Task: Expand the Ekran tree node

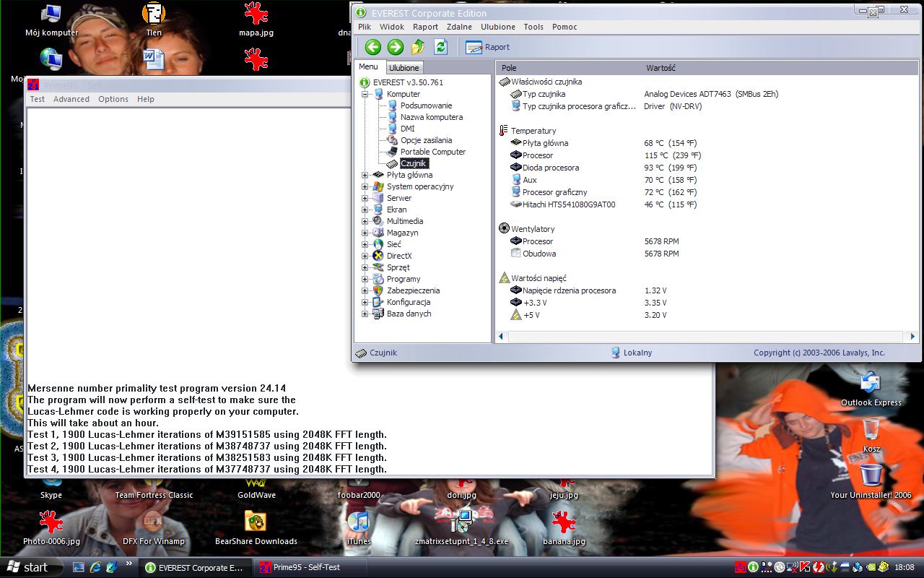Action: (365, 210)
